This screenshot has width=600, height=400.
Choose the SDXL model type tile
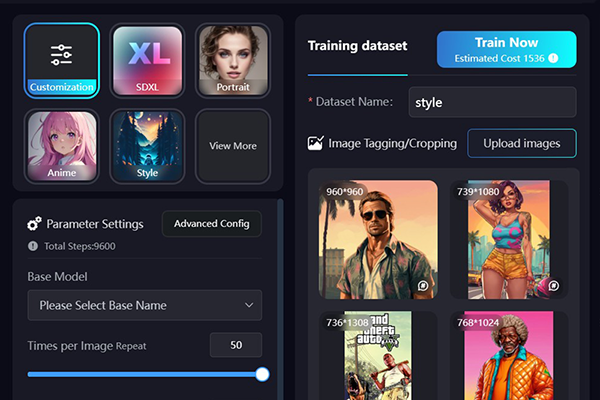[147, 60]
